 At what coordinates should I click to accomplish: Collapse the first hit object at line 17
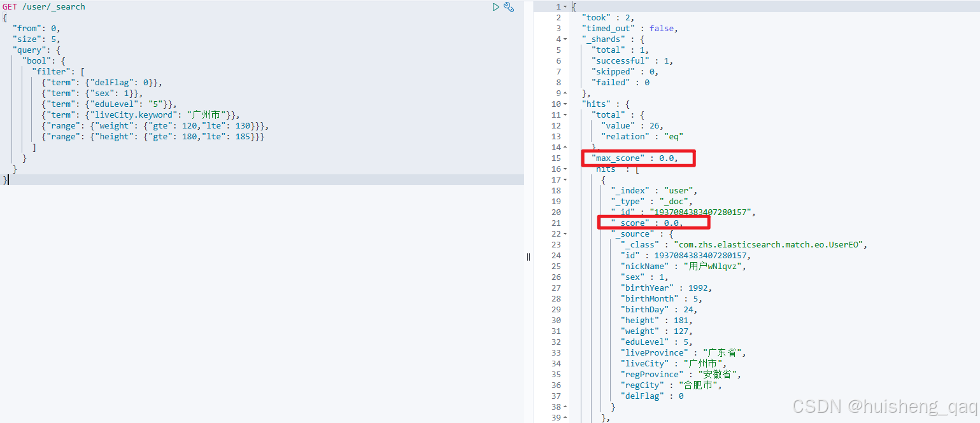click(565, 180)
